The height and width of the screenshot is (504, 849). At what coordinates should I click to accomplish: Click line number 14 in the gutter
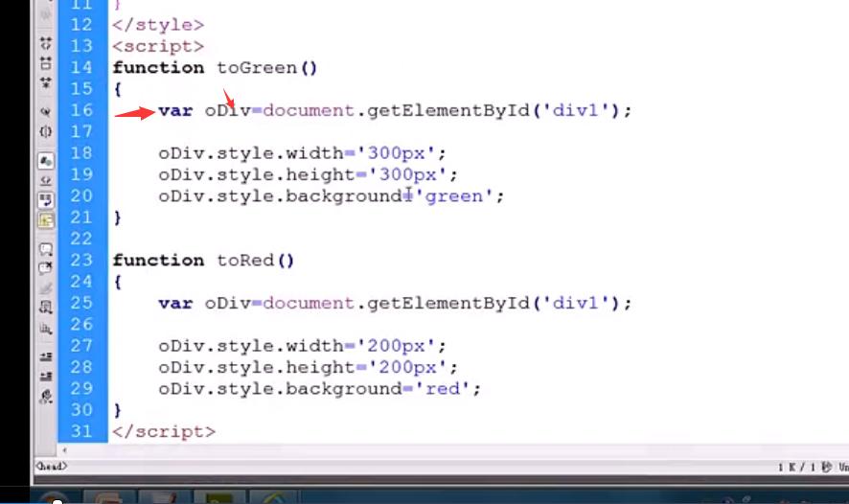pos(81,68)
